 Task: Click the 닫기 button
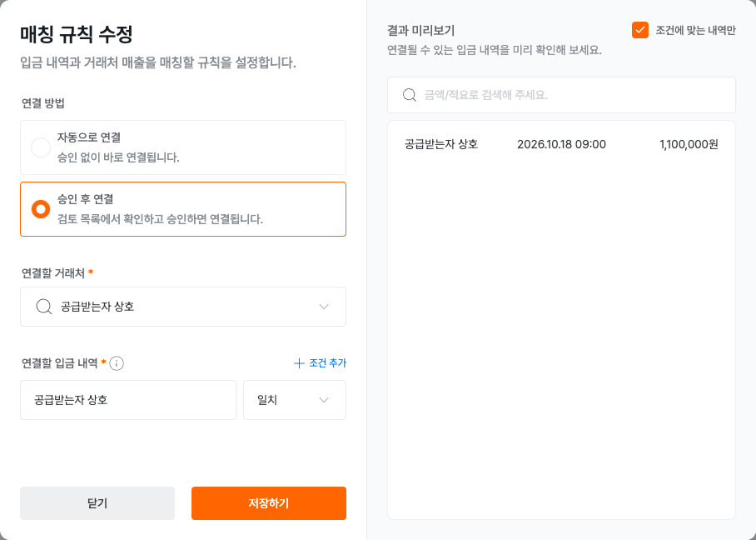click(x=97, y=503)
